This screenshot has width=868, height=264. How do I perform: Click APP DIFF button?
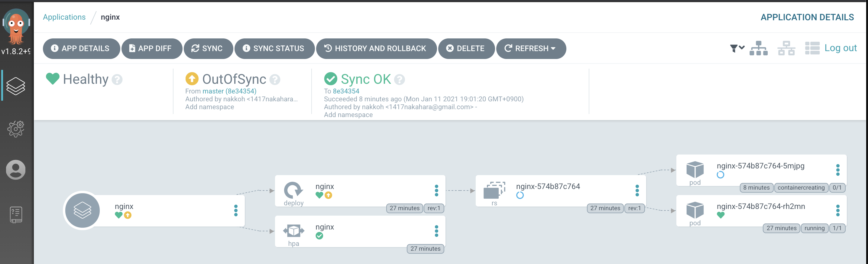click(x=152, y=49)
